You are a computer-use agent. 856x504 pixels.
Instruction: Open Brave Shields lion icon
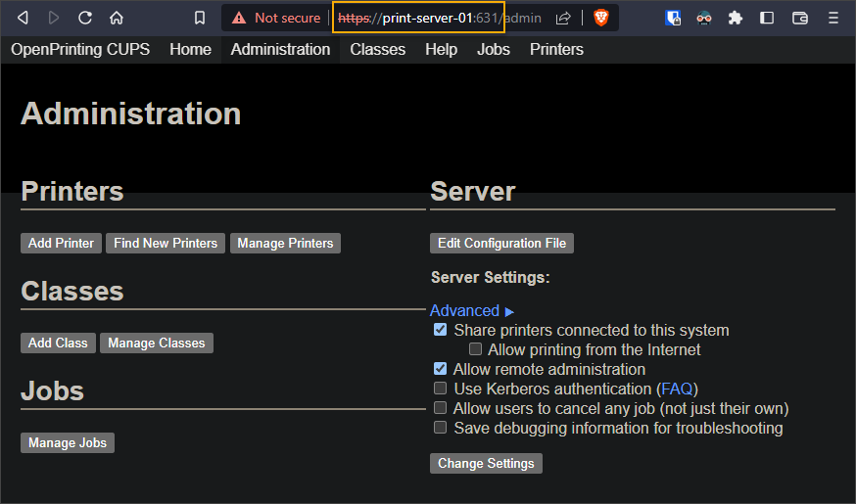click(601, 18)
